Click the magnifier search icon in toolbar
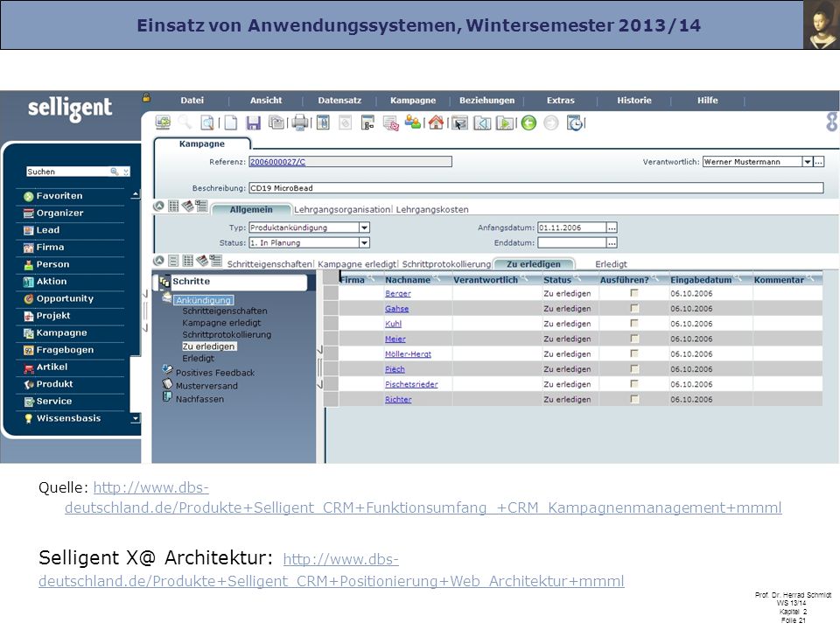This screenshot has width=840, height=630. [x=185, y=123]
